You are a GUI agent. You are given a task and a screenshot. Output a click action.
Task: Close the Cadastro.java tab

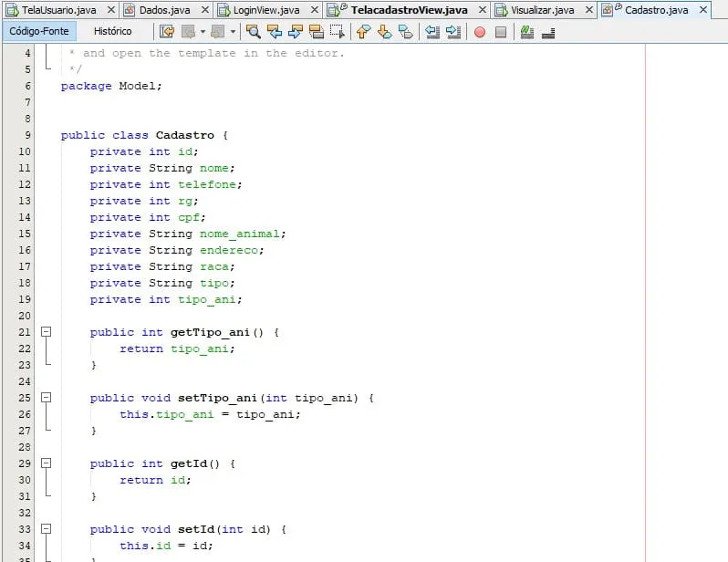[703, 10]
